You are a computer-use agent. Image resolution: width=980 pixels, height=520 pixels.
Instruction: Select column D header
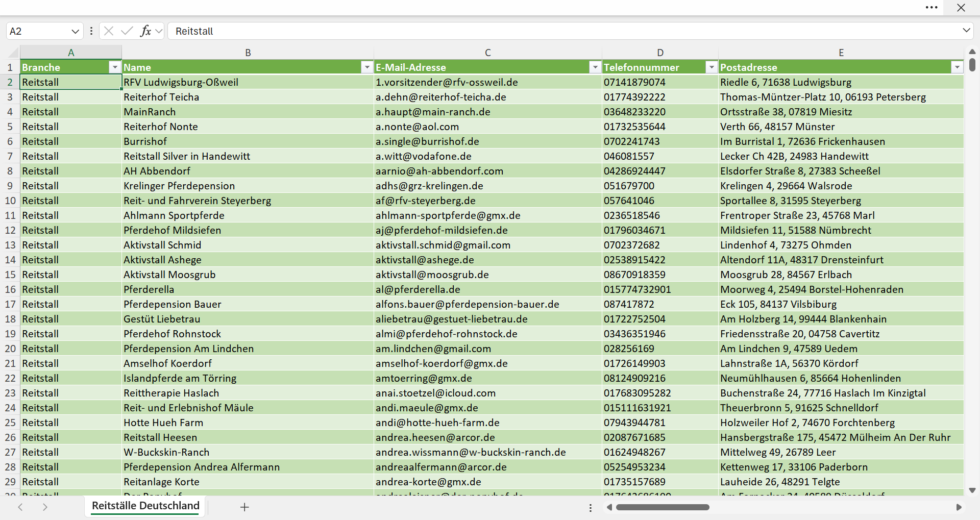[660, 53]
